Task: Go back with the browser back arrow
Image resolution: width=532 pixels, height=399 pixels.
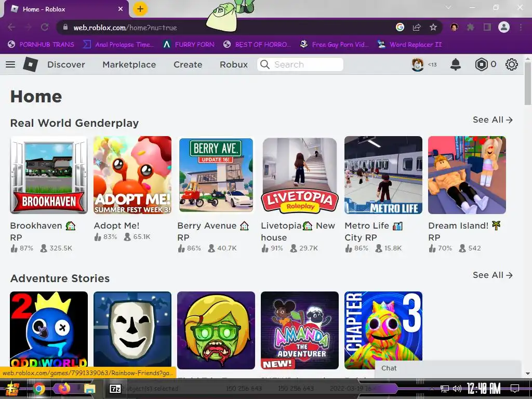Action: (x=11, y=27)
